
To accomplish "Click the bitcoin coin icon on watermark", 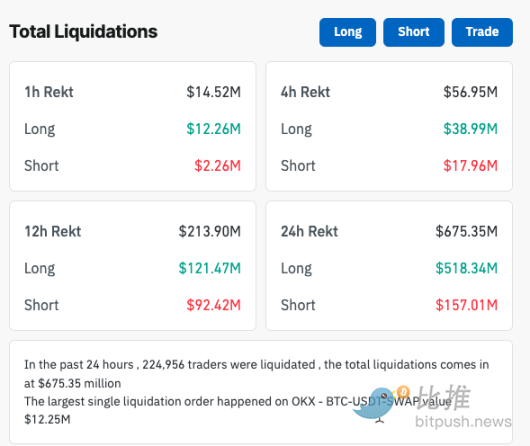I will tap(403, 392).
